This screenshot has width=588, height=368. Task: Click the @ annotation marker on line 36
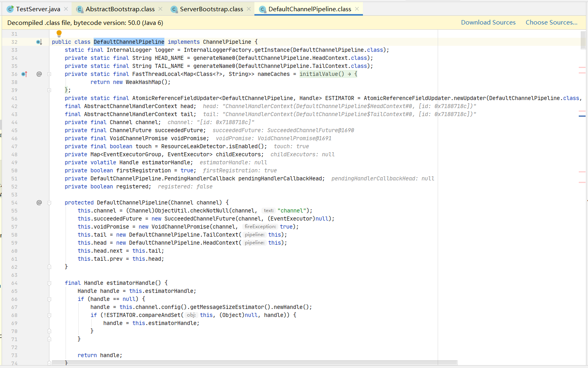(x=39, y=74)
